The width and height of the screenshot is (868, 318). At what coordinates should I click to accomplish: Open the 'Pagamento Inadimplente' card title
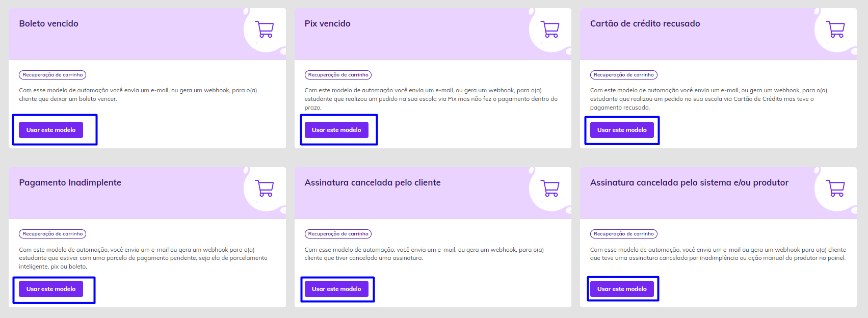70,182
